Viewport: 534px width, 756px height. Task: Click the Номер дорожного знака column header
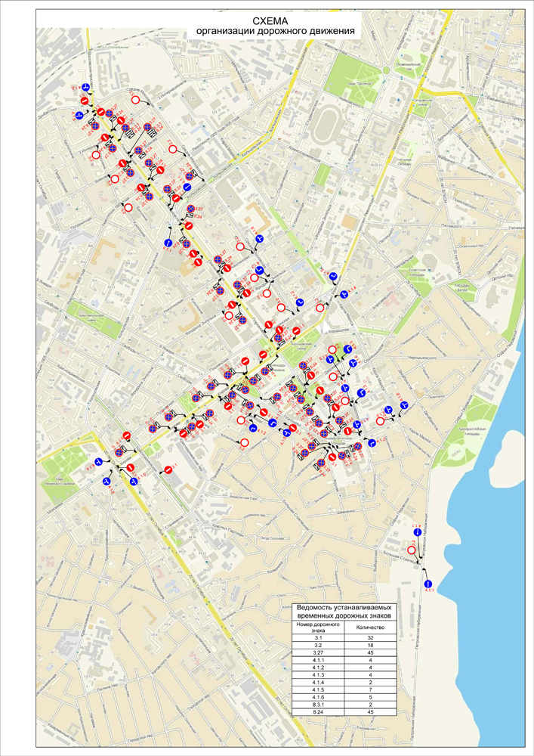[319, 628]
